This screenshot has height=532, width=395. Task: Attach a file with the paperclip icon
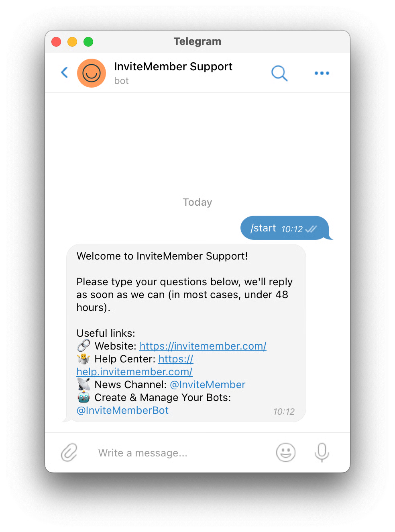69,452
